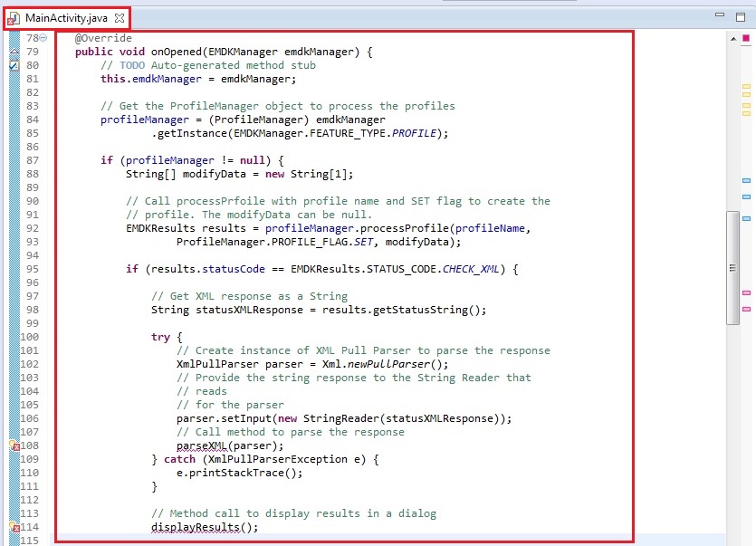This screenshot has height=546, width=756.
Task: Click the error quick-fix marker at line 108
Action: point(14,446)
